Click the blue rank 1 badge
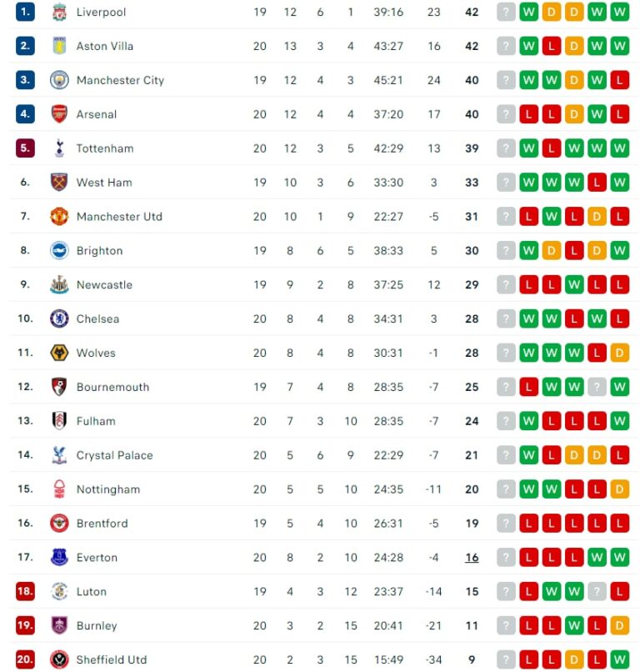Image resolution: width=640 pixels, height=672 pixels. click(25, 12)
